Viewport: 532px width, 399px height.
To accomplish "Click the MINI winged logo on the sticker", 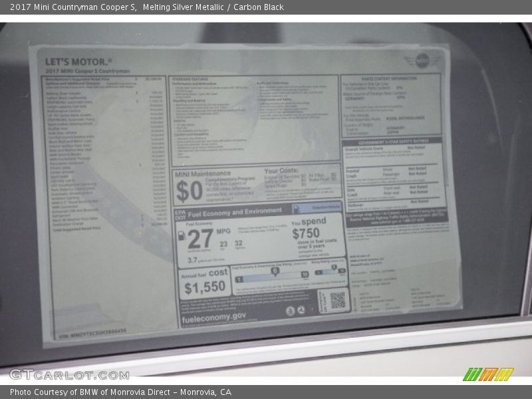I will tap(422, 61).
